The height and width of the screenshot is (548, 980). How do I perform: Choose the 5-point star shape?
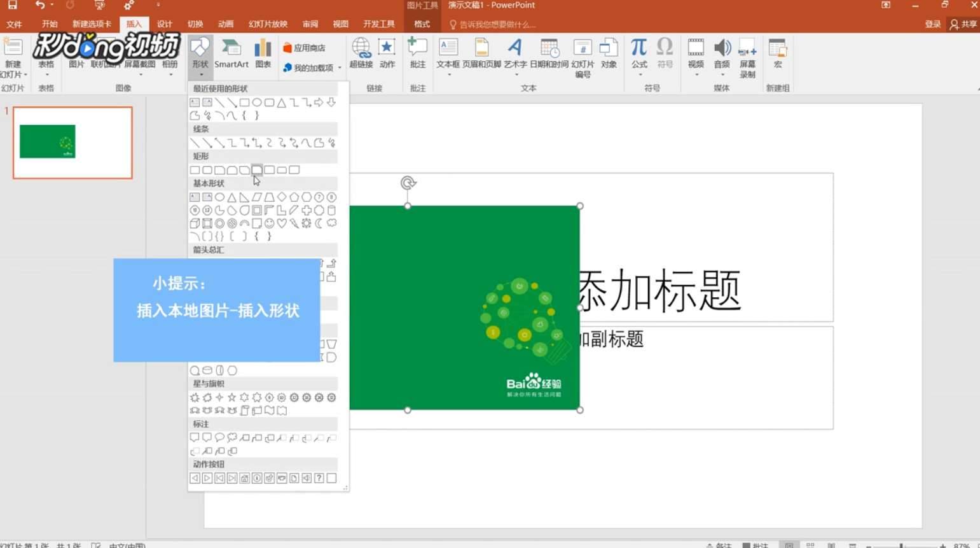(232, 398)
